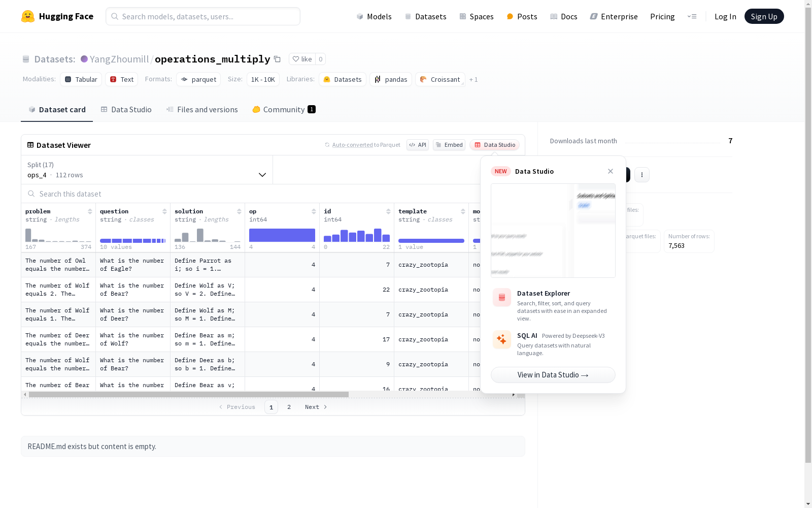Viewport: 812px width, 508px height.
Task: Open the Datasets menu item
Action: [425, 16]
